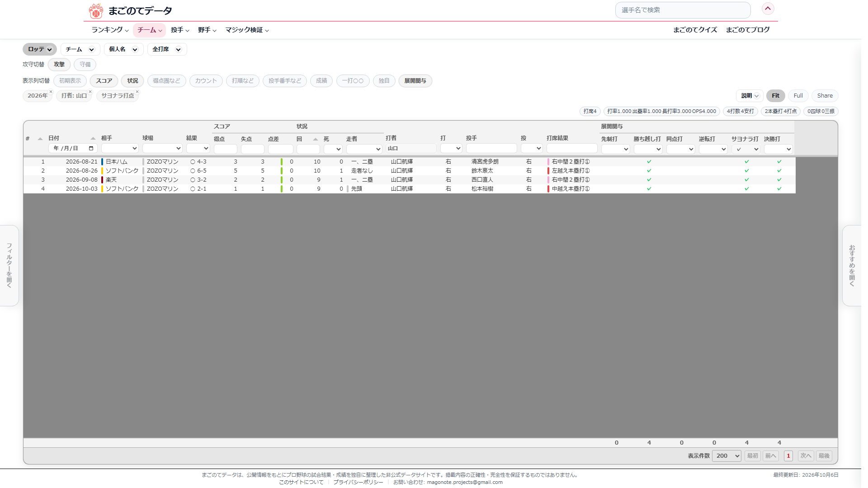Remove the 打者: 山口 filter chip
The width and height of the screenshot is (868, 488).
tap(90, 92)
